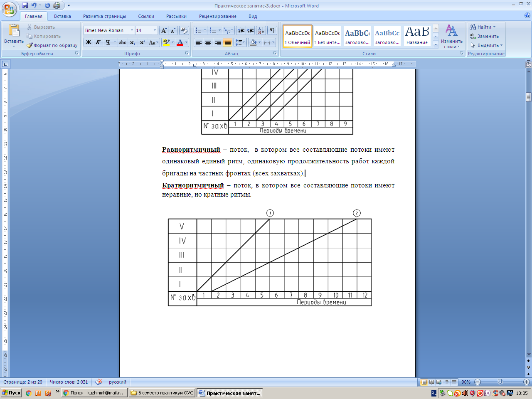The image size is (532, 399).
Task: Open Ссылки ribbon tab
Action: click(x=146, y=16)
